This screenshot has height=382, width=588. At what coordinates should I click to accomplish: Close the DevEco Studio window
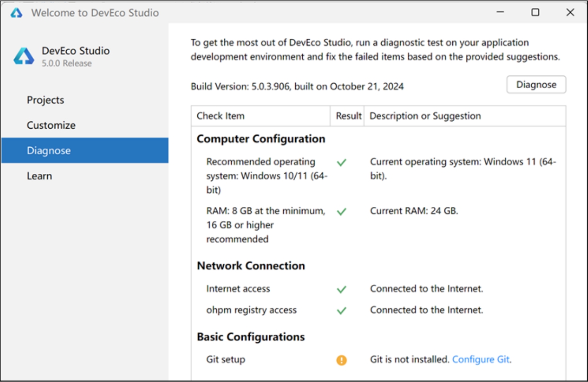(570, 13)
